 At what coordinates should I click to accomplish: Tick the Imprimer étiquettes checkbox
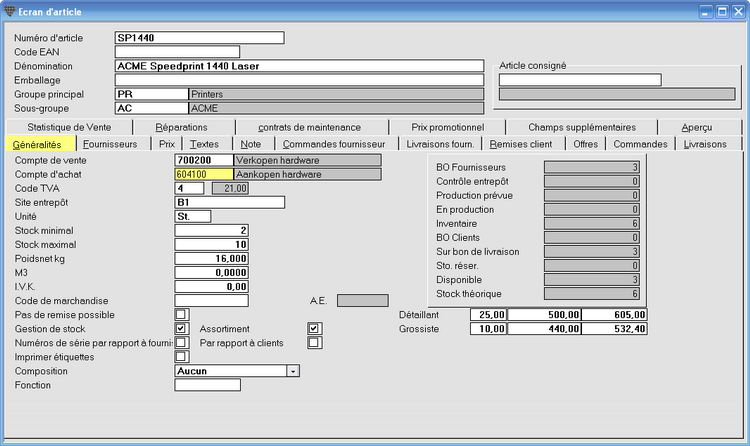181,357
